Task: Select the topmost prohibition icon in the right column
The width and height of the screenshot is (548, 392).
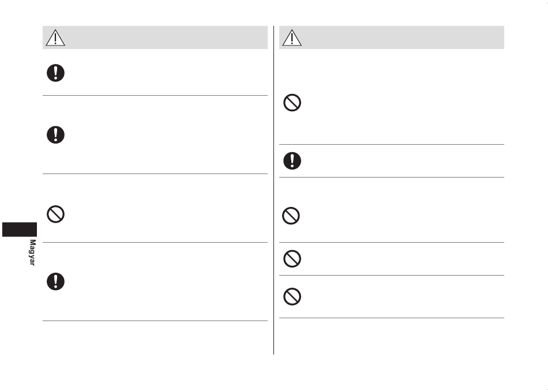Action: coord(292,103)
